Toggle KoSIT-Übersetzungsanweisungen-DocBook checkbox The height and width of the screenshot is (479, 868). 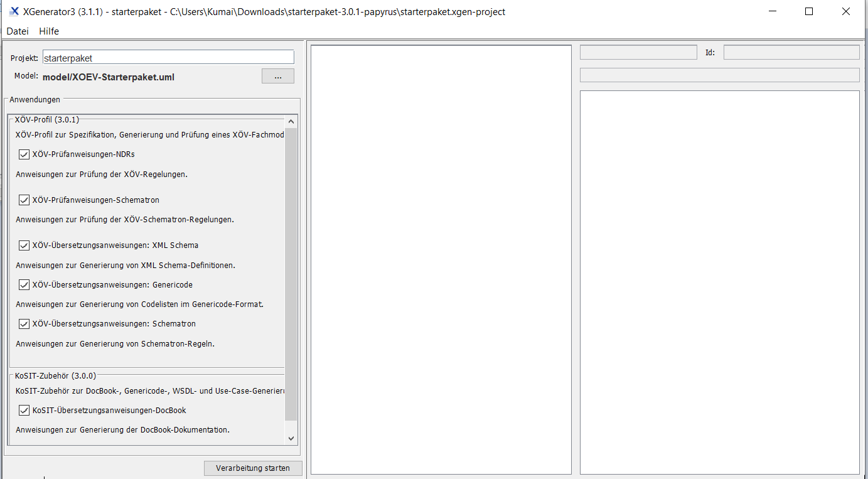(x=24, y=411)
